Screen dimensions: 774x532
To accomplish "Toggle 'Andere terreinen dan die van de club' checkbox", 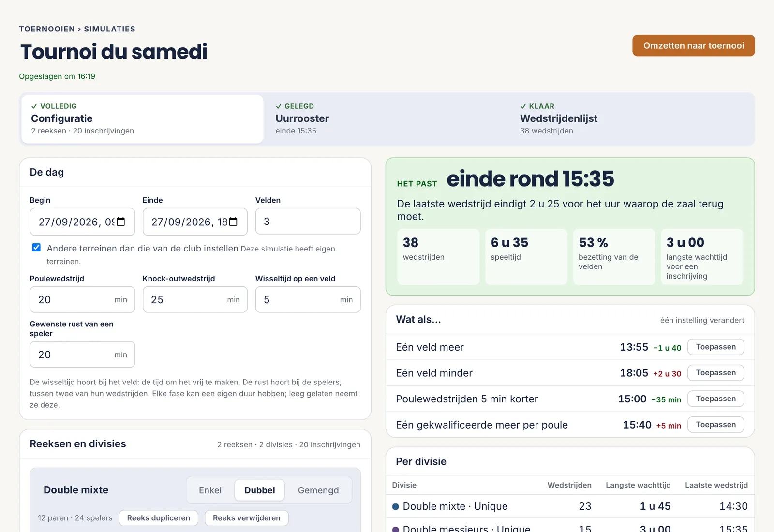I will point(36,248).
